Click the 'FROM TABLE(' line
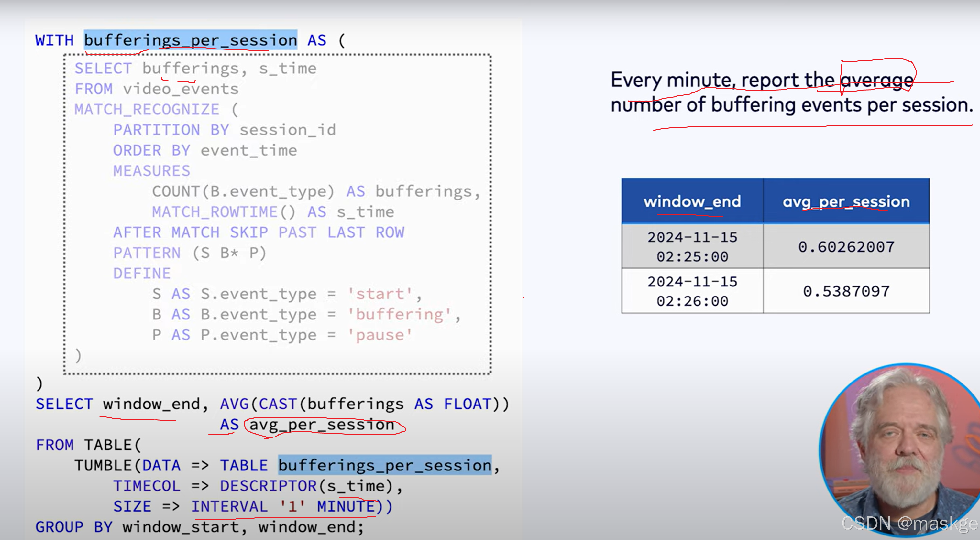This screenshot has height=540, width=980. click(88, 445)
